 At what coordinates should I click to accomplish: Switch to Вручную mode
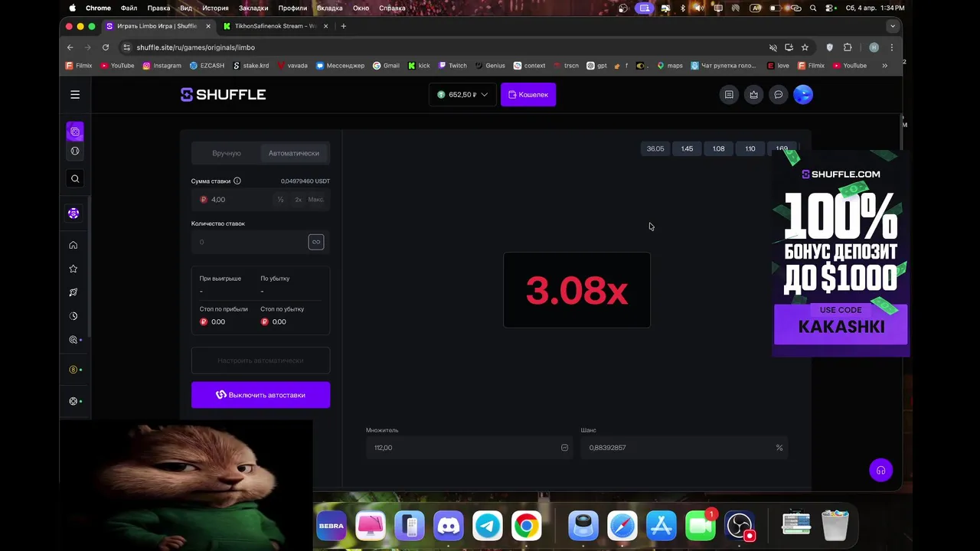(227, 153)
